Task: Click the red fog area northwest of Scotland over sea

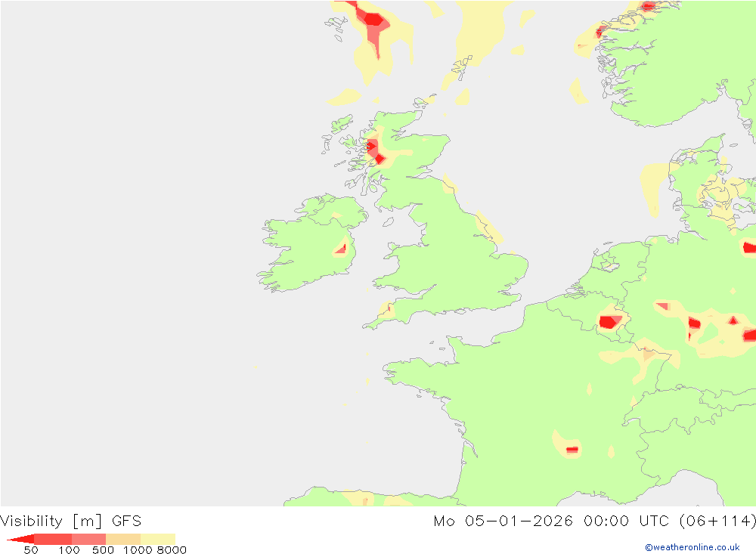Action: [373, 20]
